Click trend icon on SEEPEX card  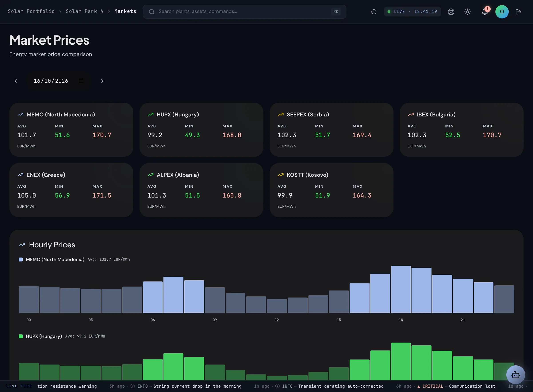280,114
